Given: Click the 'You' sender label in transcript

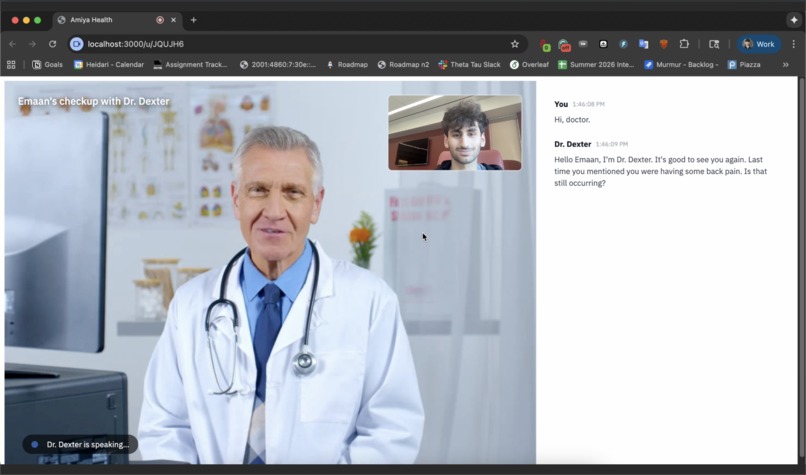Looking at the screenshot, I should [561, 104].
